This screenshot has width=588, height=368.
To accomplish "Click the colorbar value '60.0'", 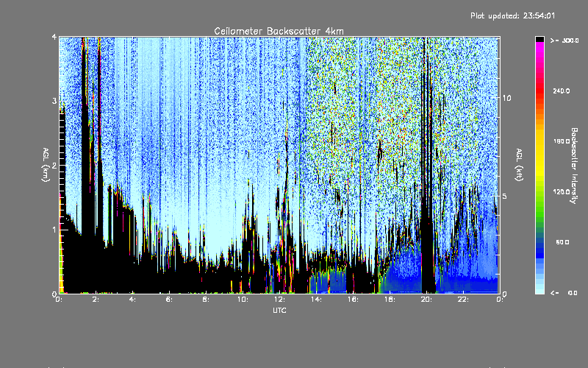I will [562, 242].
